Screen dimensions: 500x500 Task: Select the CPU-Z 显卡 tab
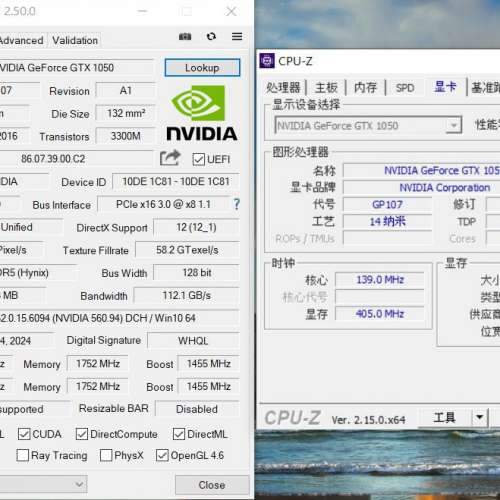tap(445, 87)
